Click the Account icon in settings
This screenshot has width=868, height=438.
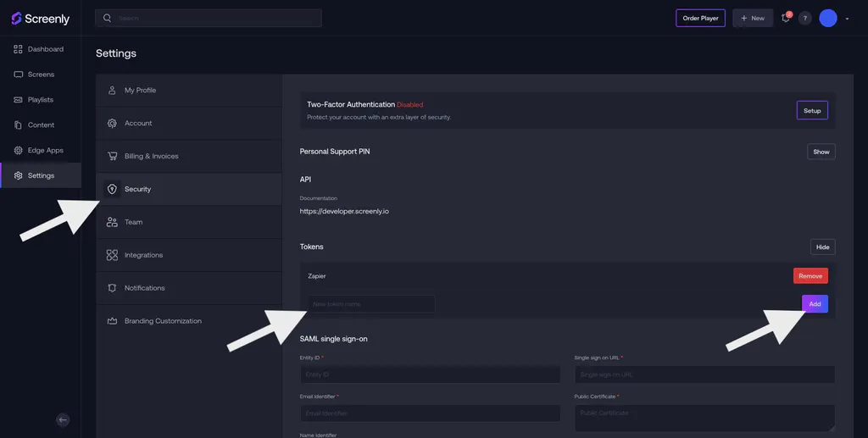click(112, 124)
